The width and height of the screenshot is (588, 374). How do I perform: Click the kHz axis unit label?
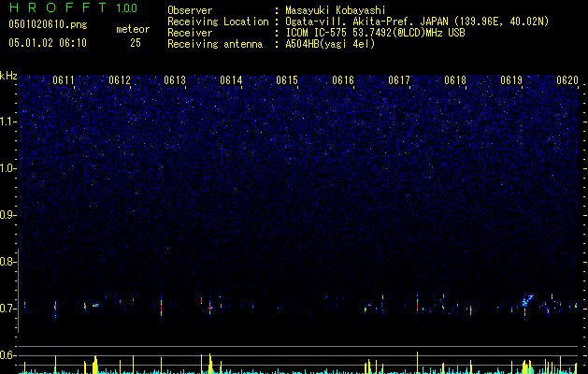[8, 76]
